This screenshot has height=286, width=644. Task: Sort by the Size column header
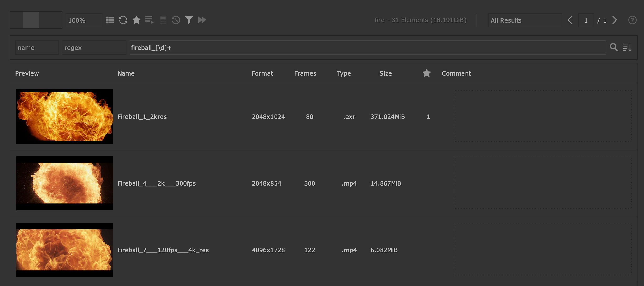point(386,73)
